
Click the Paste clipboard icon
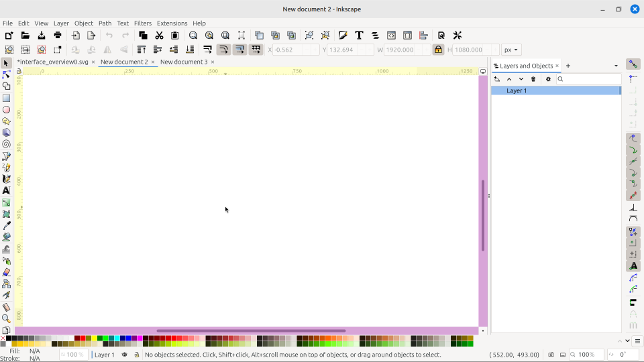175,36
